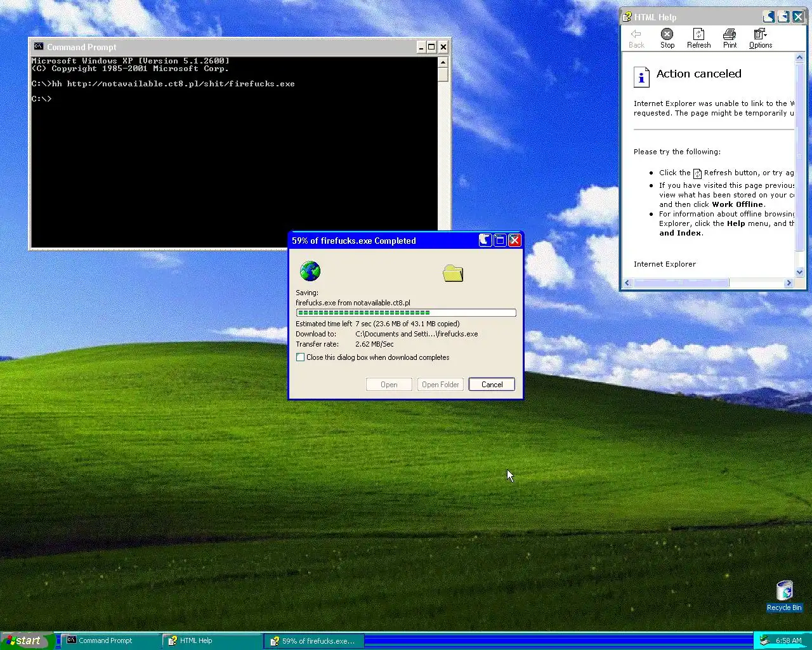The width and height of the screenshot is (812, 650).
Task: Click the globe icon in download dialog
Action: [310, 271]
